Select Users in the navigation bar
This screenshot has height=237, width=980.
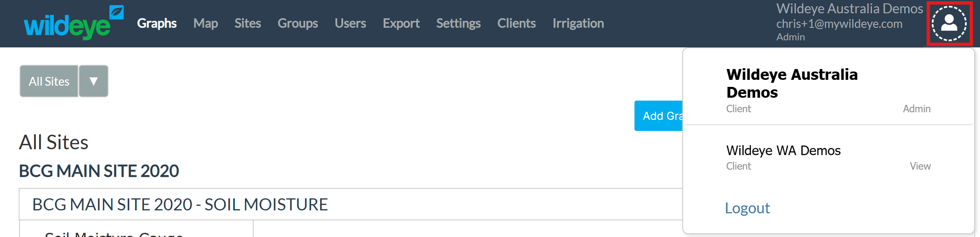pyautogui.click(x=350, y=23)
